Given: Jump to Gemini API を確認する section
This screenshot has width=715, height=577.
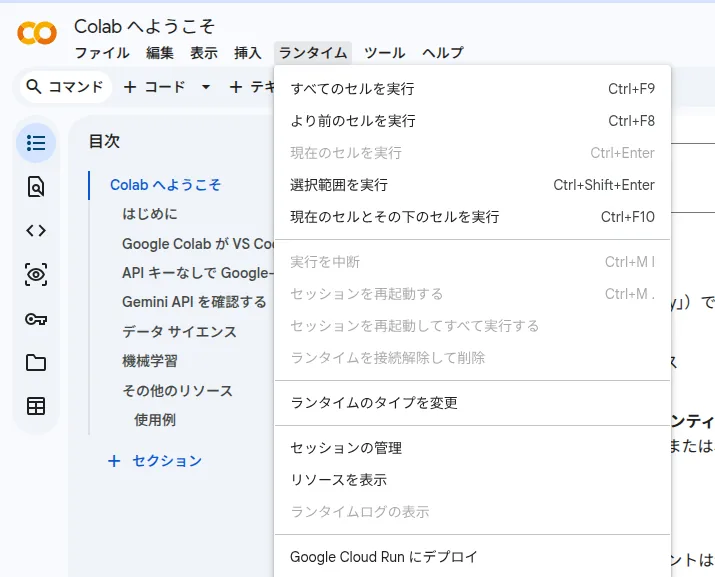Looking at the screenshot, I should tap(194, 302).
